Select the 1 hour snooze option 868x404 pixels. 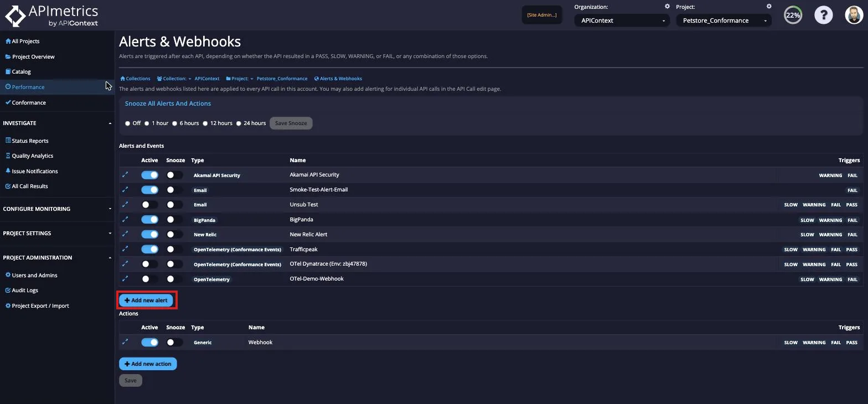147,123
